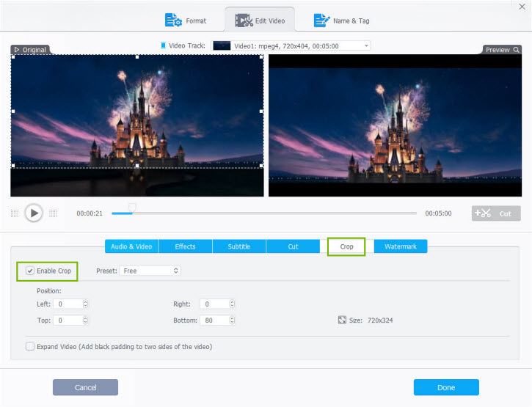
Task: Click the bottom-center crop handle
Action: point(137,166)
